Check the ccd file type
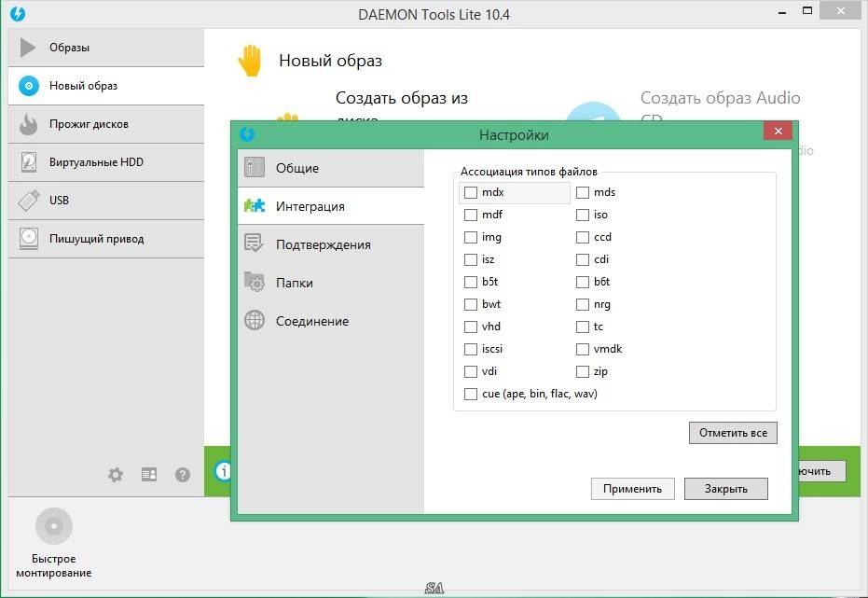 [x=583, y=237]
